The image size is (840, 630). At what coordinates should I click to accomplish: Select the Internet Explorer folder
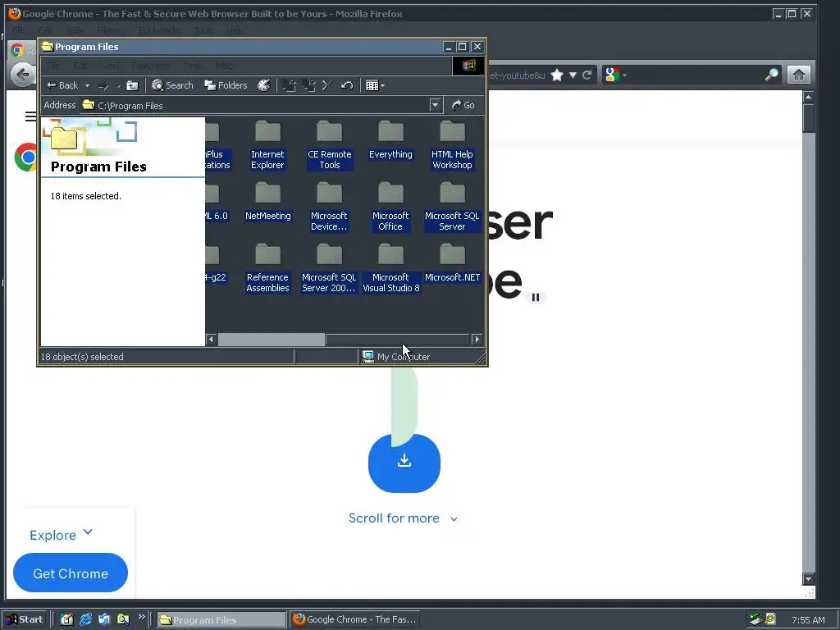coord(267,145)
